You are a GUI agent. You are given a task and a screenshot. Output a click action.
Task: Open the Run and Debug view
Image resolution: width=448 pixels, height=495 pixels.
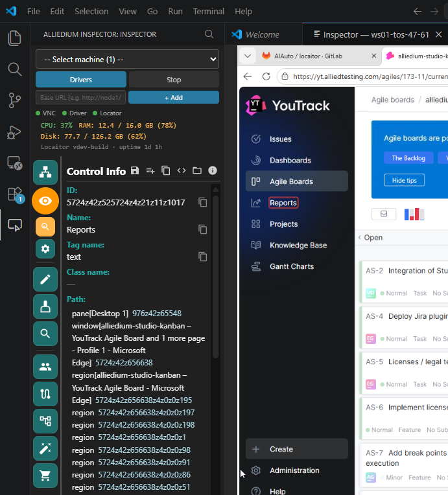pos(14,132)
